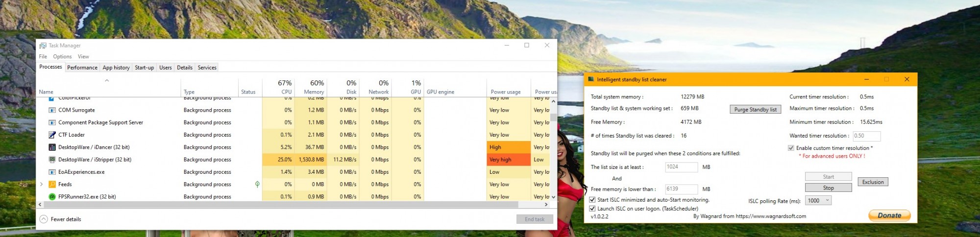Click the Fewer details label
Viewport: 980px width, 237px height.
click(x=66, y=219)
